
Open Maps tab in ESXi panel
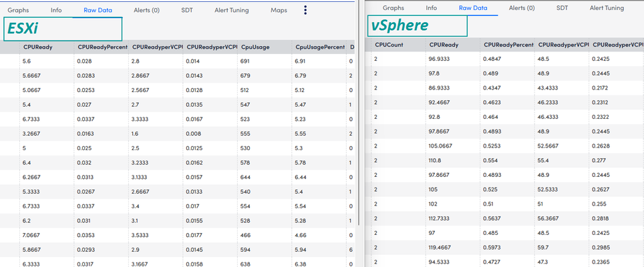(x=279, y=10)
